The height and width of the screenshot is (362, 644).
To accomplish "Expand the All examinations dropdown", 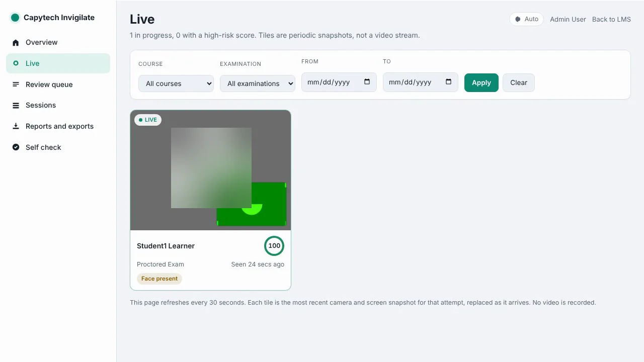I will pyautogui.click(x=258, y=83).
